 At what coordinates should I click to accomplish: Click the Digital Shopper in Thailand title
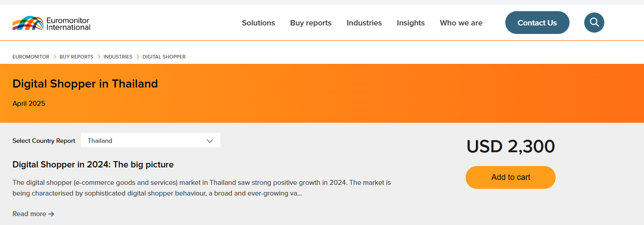[85, 83]
